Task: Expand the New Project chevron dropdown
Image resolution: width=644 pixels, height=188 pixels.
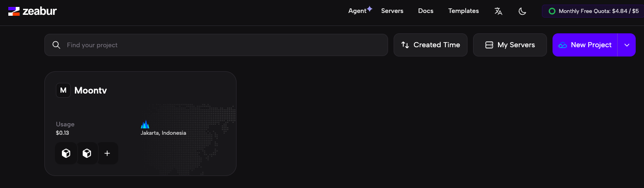Action: (627, 45)
